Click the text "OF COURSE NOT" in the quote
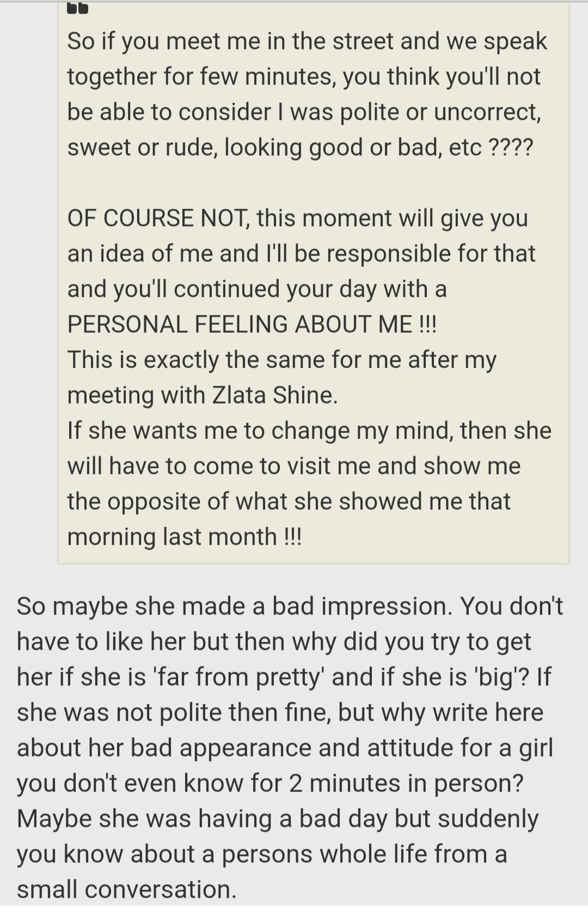Screen dimensions: 588x913 coord(156,218)
